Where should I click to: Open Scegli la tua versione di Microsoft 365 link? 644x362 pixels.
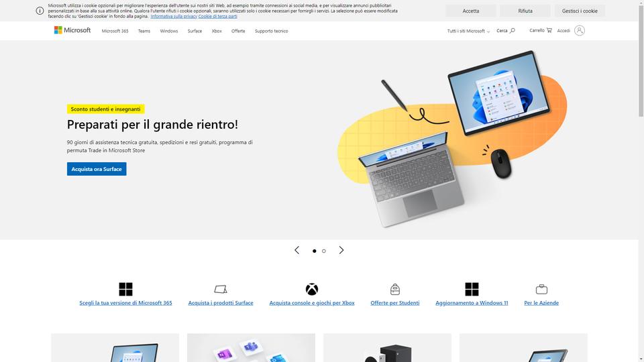click(x=125, y=303)
